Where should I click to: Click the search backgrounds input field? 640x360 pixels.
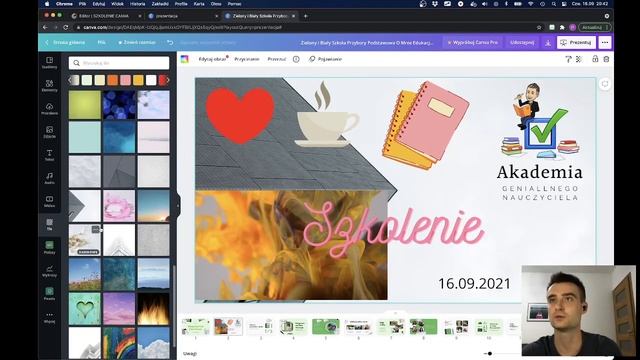coord(119,63)
